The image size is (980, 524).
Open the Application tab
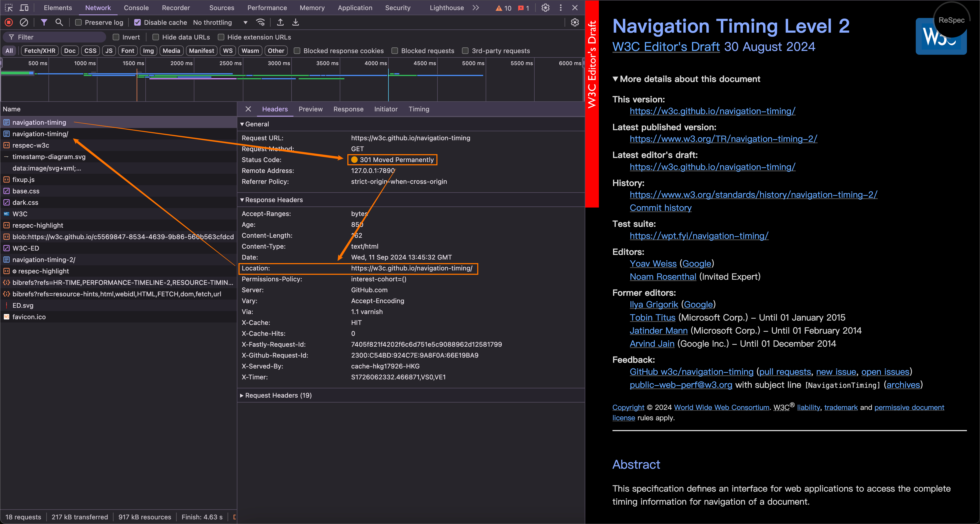(355, 8)
